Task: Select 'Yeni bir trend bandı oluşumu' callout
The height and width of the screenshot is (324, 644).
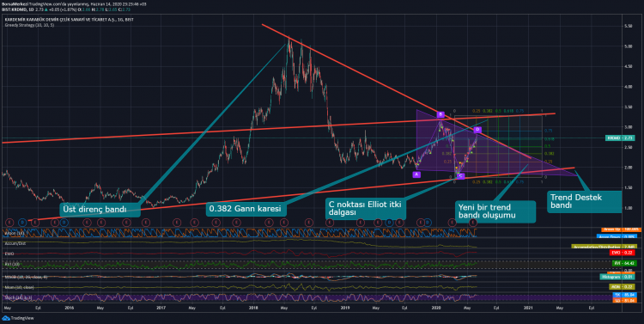Action: click(x=495, y=211)
